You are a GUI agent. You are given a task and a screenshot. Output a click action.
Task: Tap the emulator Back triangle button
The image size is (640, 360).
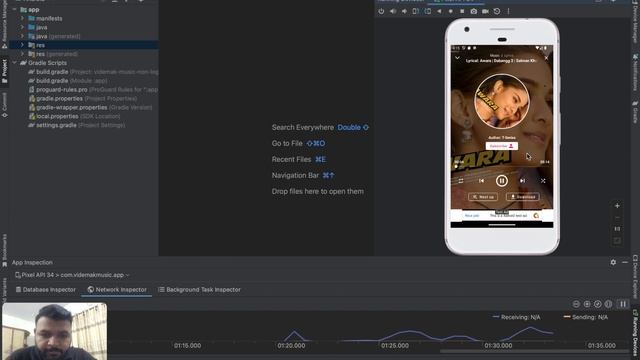439,11
